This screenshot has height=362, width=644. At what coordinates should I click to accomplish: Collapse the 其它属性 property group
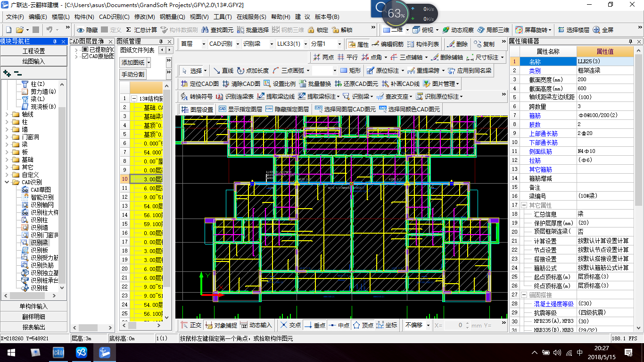click(x=524, y=205)
